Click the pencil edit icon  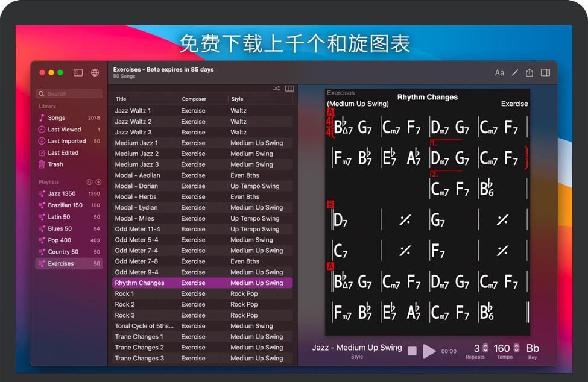point(515,73)
